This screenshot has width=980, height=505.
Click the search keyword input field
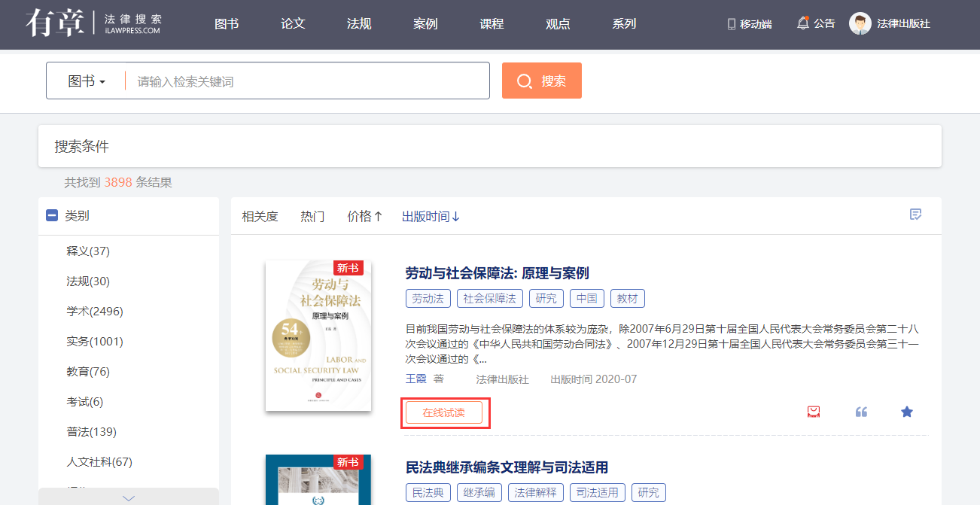tap(309, 81)
